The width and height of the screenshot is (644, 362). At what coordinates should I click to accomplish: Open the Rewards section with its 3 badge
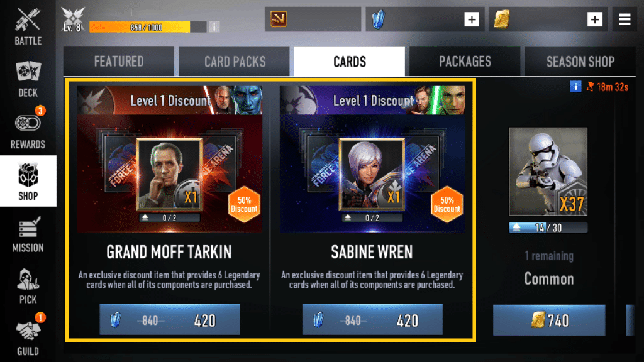[28, 128]
